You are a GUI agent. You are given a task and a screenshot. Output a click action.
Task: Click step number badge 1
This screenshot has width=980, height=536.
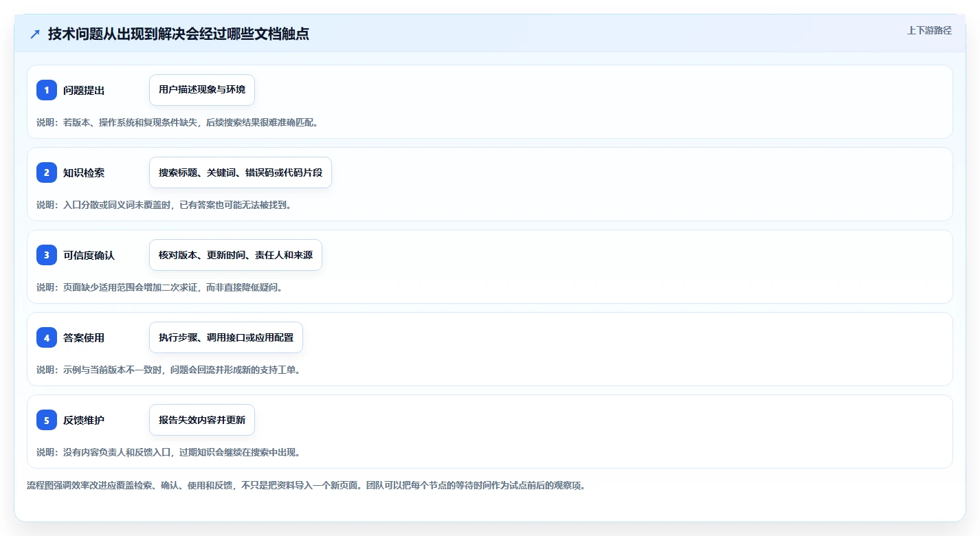click(x=47, y=90)
